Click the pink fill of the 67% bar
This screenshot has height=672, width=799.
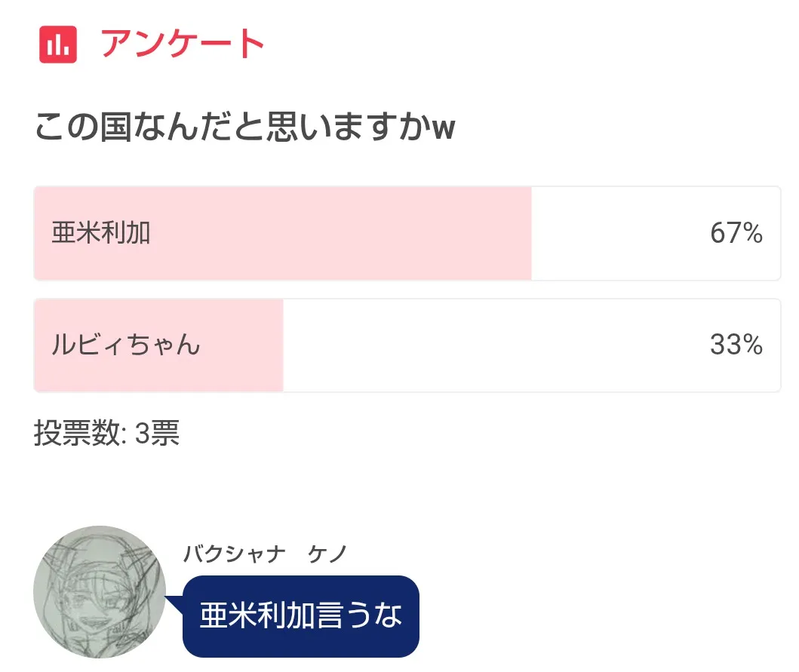[340, 234]
